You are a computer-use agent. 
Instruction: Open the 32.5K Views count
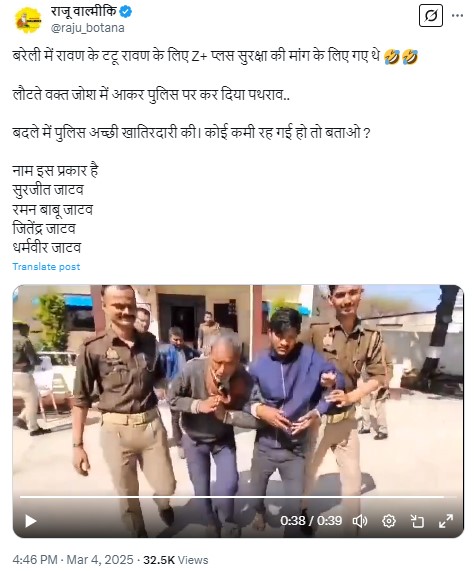coord(176,560)
